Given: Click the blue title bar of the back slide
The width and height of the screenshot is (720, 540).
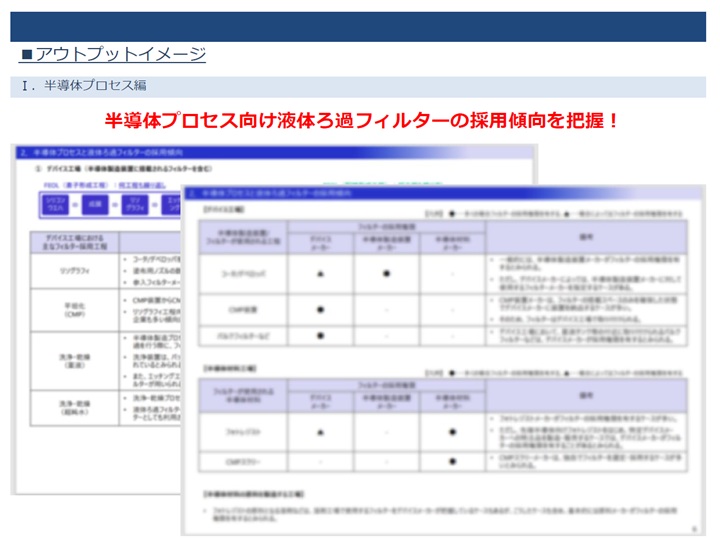Looking at the screenshot, I should point(275,152).
